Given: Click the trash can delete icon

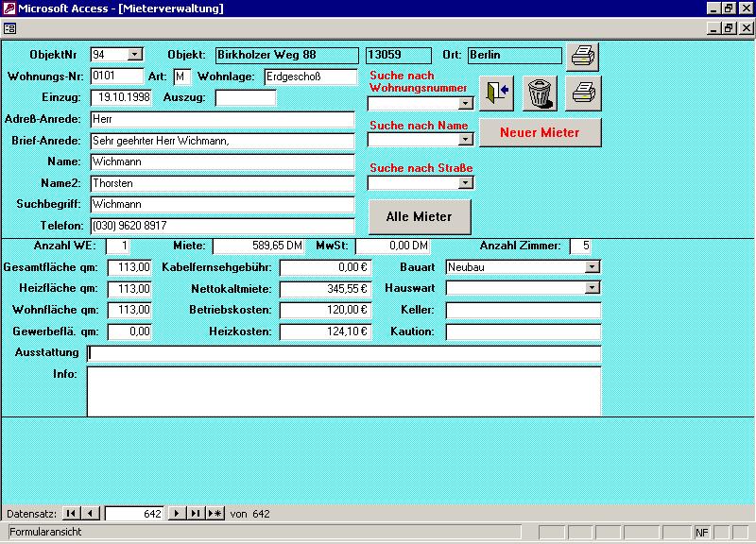Looking at the screenshot, I should (x=540, y=93).
